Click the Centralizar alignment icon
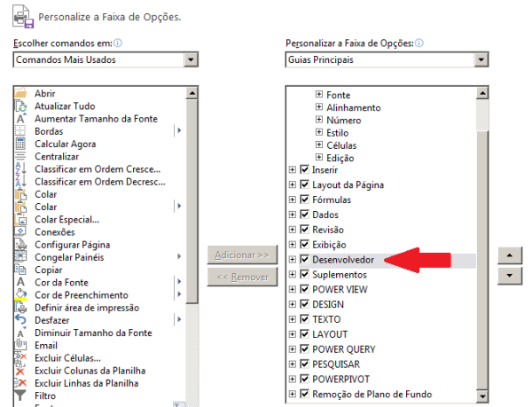Screen dimensions: 532x407 pyautogui.click(x=20, y=156)
